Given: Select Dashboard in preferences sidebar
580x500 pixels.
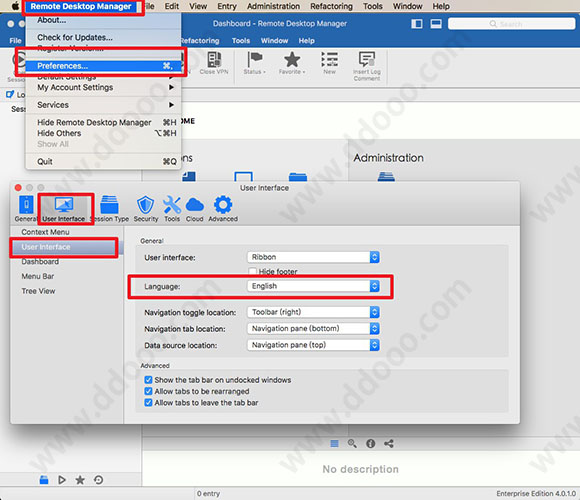Looking at the screenshot, I should [x=40, y=262].
